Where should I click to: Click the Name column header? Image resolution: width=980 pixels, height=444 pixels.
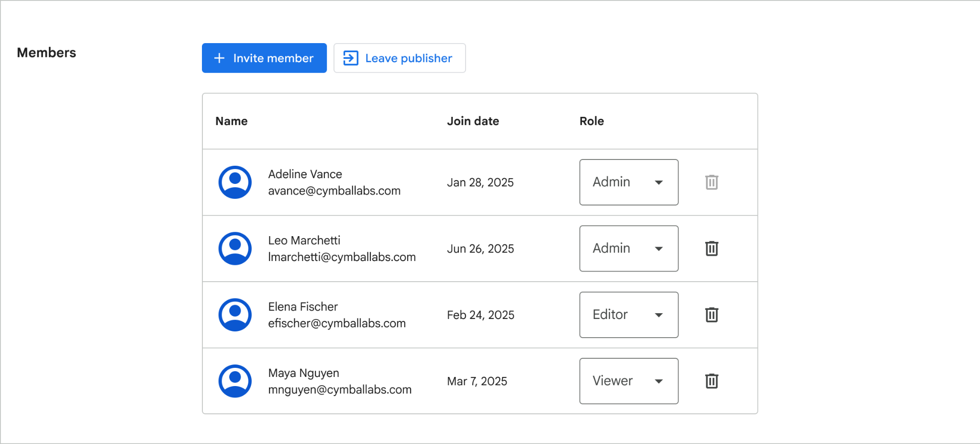[x=231, y=121]
